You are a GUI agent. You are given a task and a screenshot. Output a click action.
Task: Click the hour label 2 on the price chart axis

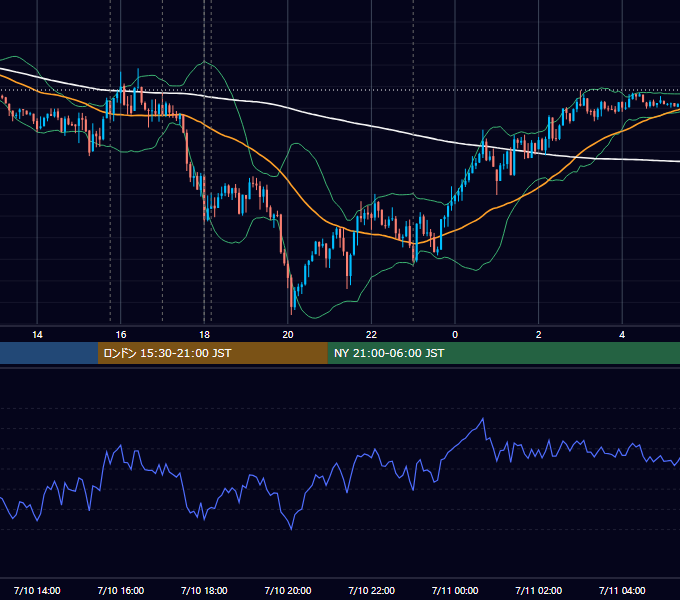click(x=539, y=335)
